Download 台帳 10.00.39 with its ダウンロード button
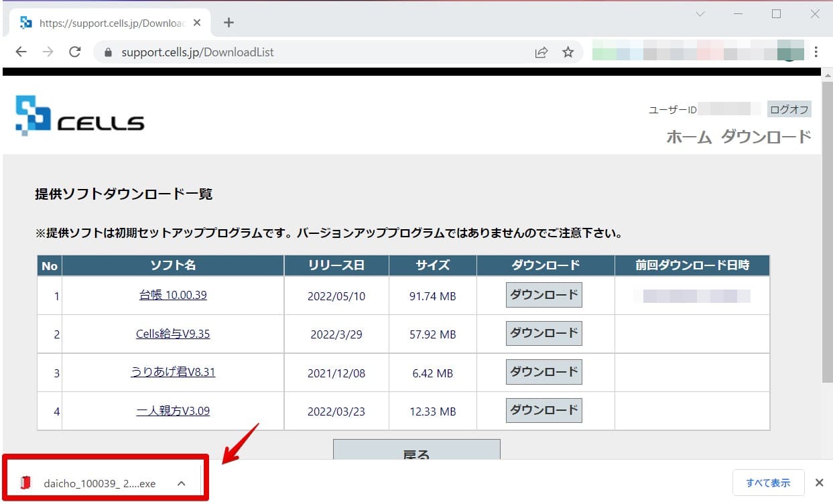 pyautogui.click(x=544, y=295)
